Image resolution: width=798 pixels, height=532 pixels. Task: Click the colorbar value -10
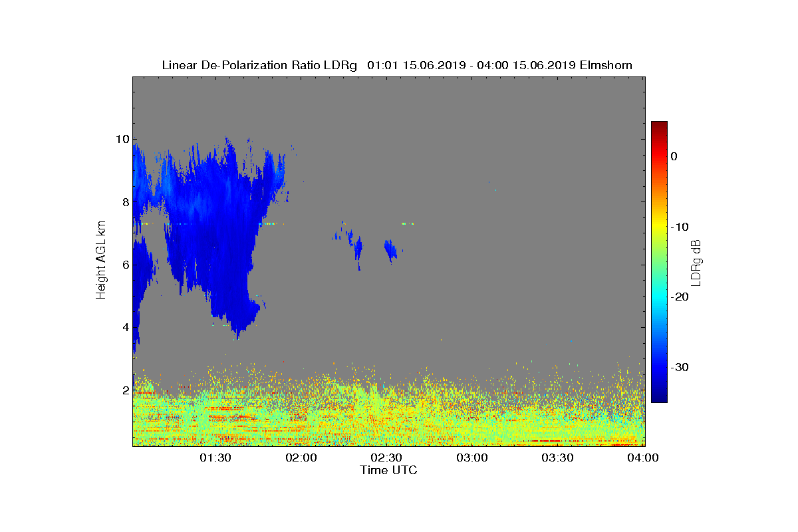tap(679, 227)
